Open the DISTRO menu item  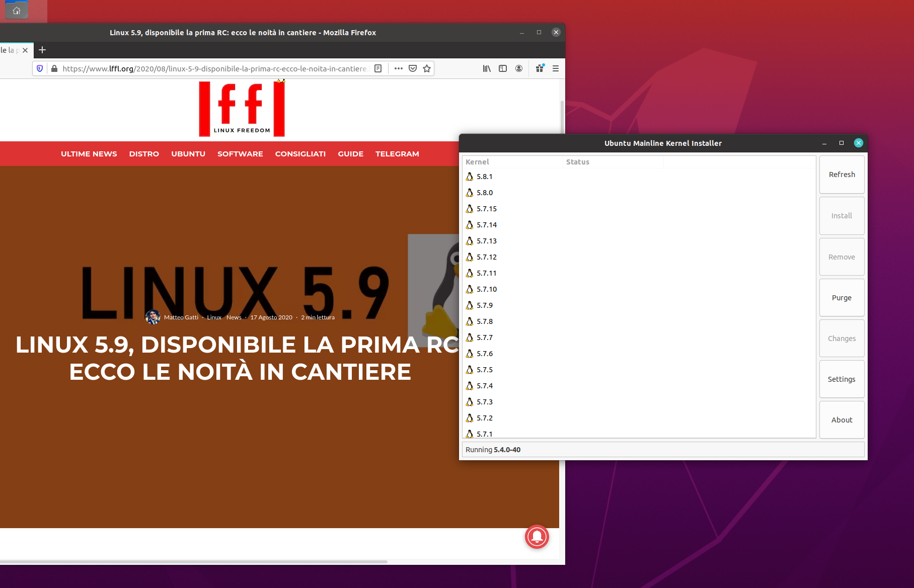tap(144, 154)
